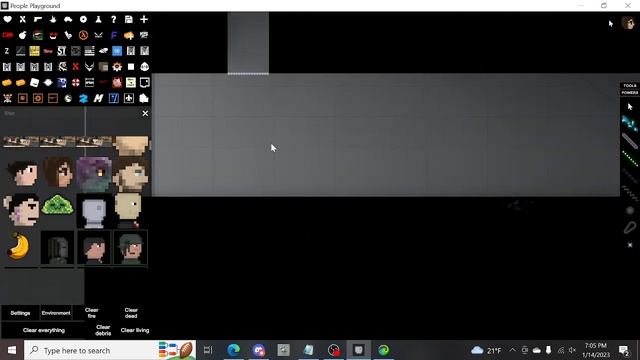Image resolution: width=640 pixels, height=360 pixels.
Task: Spawn the banana item
Action: tap(19, 246)
